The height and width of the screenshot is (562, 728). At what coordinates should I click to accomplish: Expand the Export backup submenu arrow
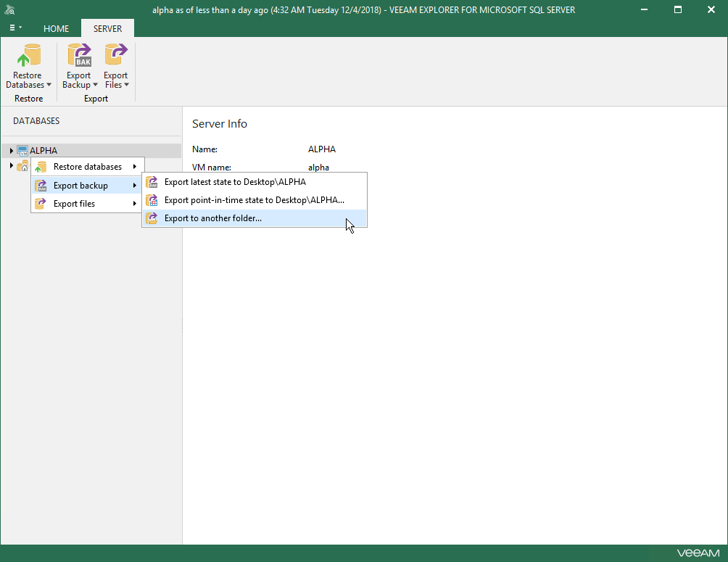[135, 186]
